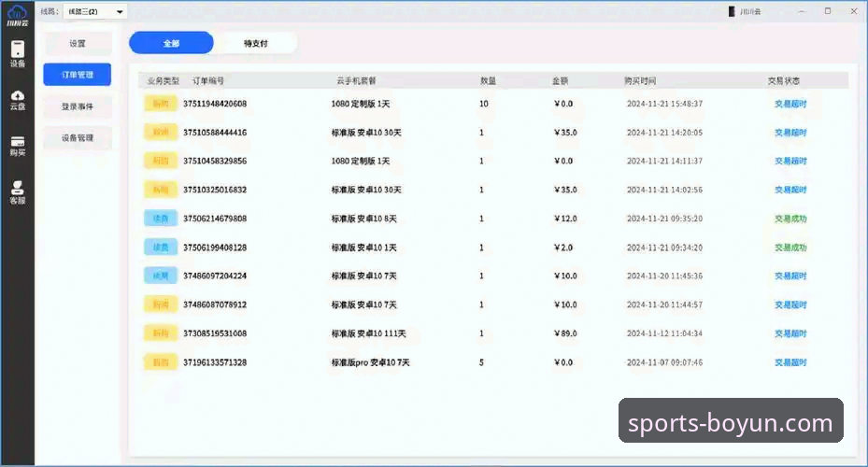Open the 设置 settings menu item
The height and width of the screenshot is (467, 868).
[x=78, y=43]
